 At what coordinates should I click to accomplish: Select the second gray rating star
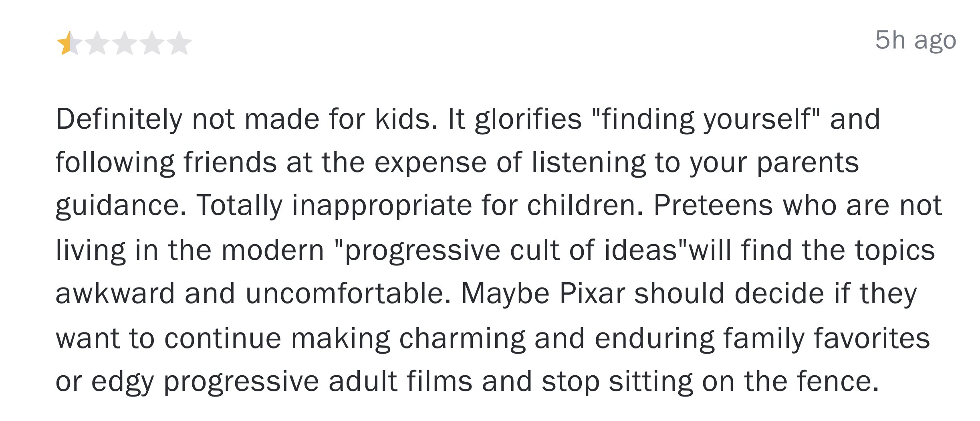[x=97, y=43]
